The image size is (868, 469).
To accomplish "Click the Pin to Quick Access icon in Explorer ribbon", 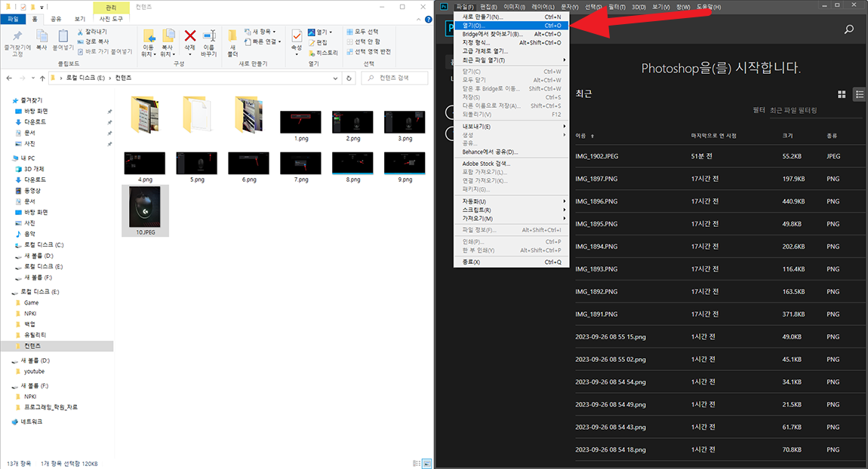I will click(x=17, y=36).
